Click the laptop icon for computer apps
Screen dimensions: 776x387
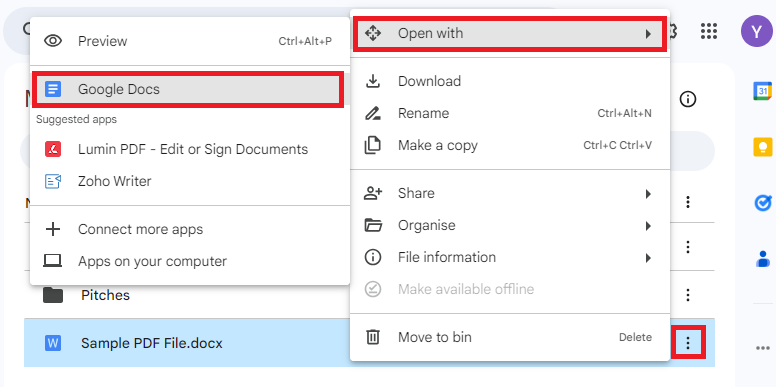(52, 261)
